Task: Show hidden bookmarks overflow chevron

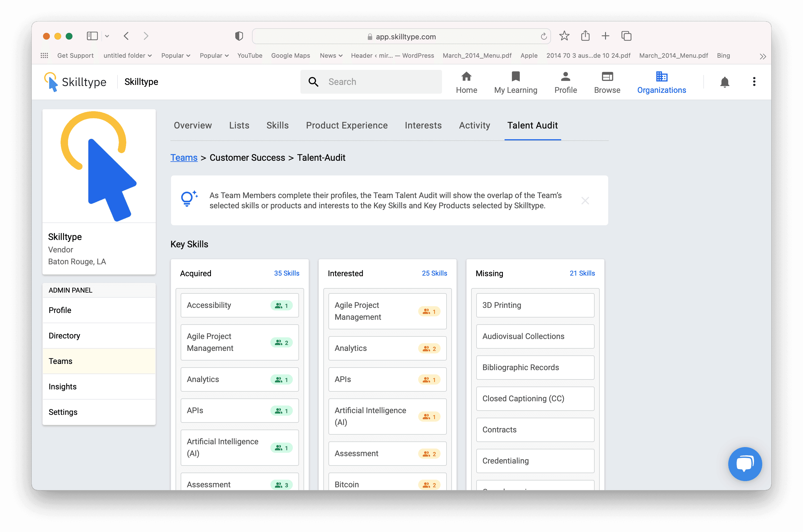Action: click(x=763, y=56)
